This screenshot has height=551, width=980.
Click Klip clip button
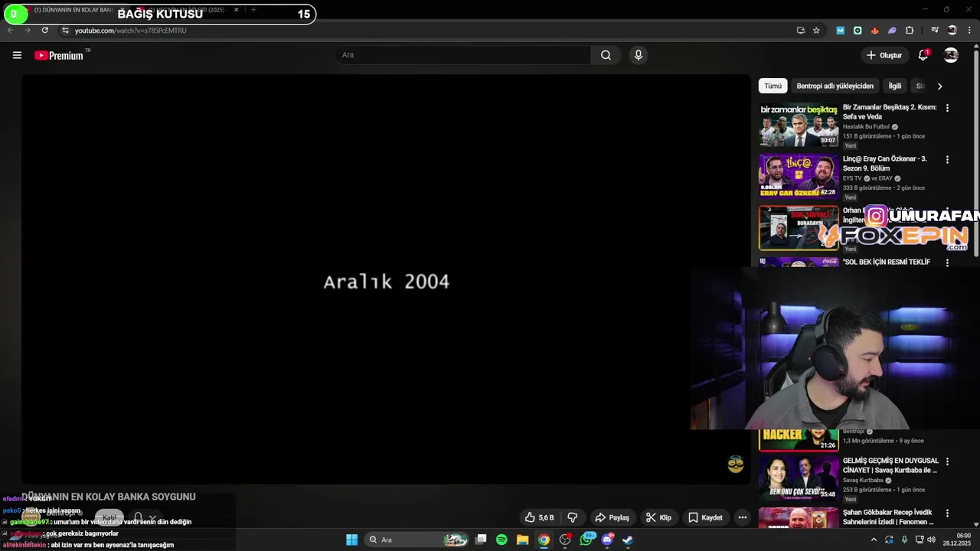(x=658, y=517)
